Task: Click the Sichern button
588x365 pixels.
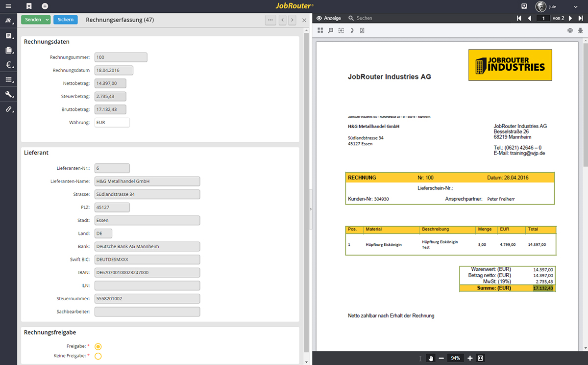Action: tap(65, 20)
